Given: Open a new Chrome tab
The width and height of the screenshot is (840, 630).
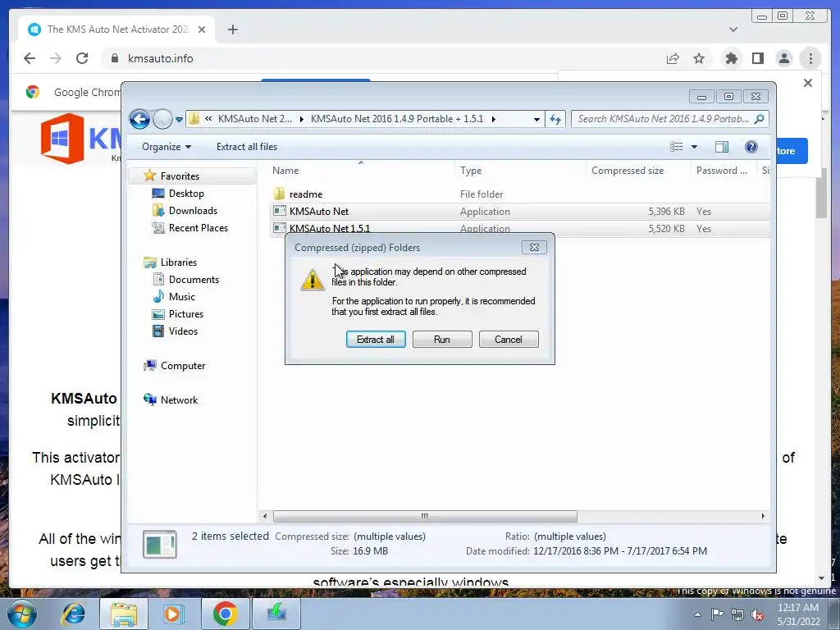Looking at the screenshot, I should click(232, 30).
